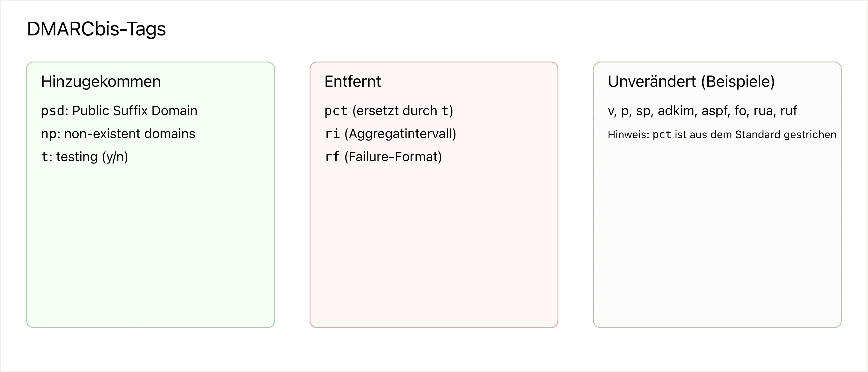Click empty area of red Entfernt card
The height and width of the screenshot is (372, 868).
tap(434, 243)
